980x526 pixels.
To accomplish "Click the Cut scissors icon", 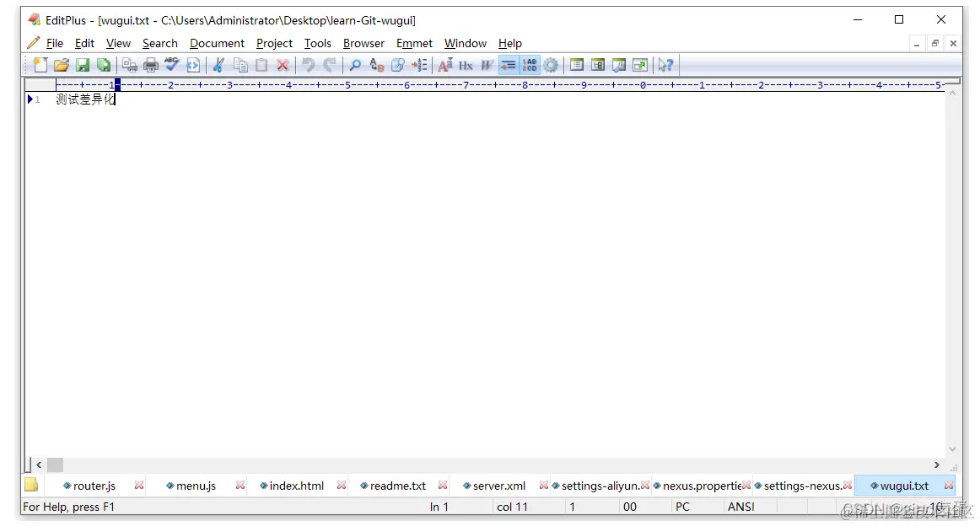I will click(x=218, y=65).
